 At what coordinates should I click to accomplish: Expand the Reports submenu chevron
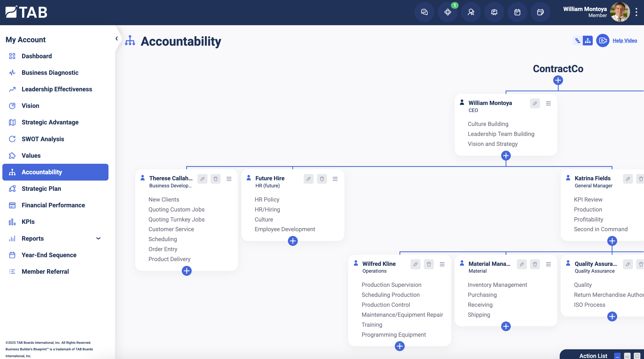pyautogui.click(x=98, y=238)
